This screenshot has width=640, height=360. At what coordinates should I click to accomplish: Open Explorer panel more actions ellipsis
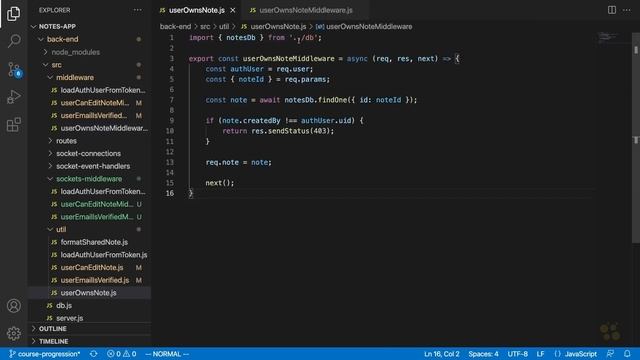click(x=138, y=10)
